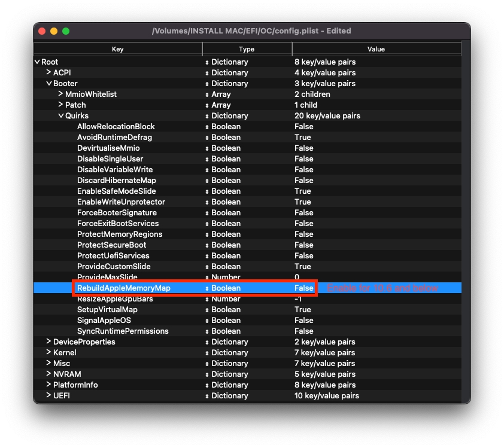
Task: Select the SetupVirtualMap row
Action: 107,310
